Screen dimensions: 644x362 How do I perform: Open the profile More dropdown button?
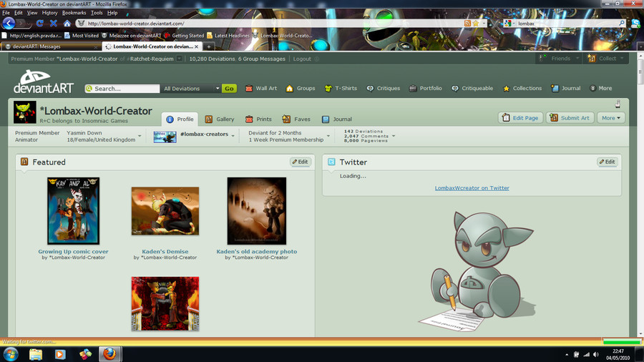pos(611,118)
